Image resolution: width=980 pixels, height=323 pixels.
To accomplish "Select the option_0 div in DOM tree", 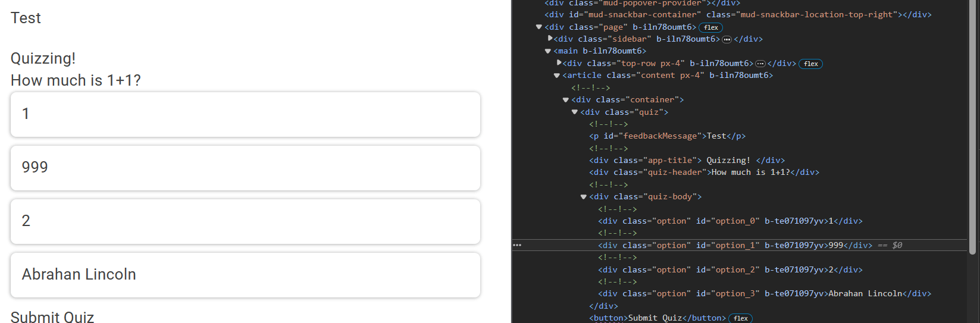I will [x=730, y=221].
